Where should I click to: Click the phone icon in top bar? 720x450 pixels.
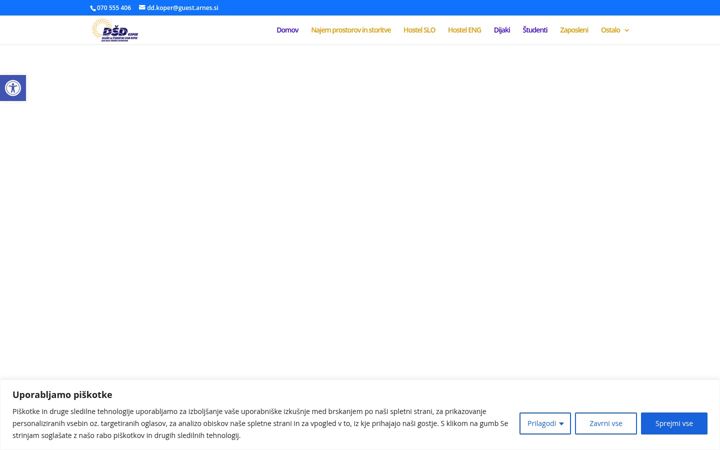click(93, 8)
